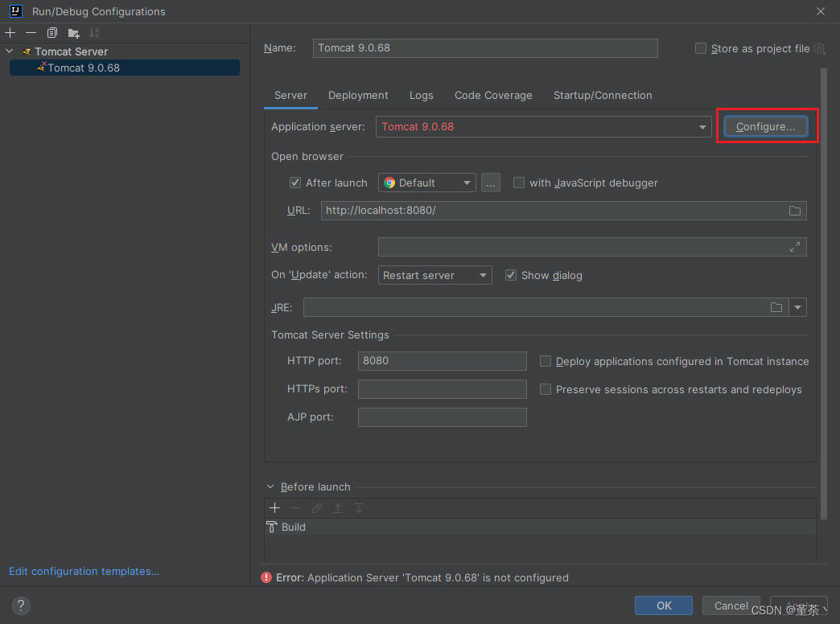The width and height of the screenshot is (840, 624).
Task: Add a Before launch task
Action: tap(275, 507)
